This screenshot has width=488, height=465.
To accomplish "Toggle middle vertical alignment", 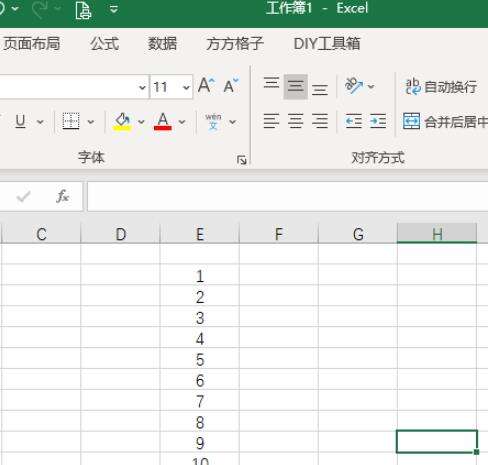I will click(296, 87).
